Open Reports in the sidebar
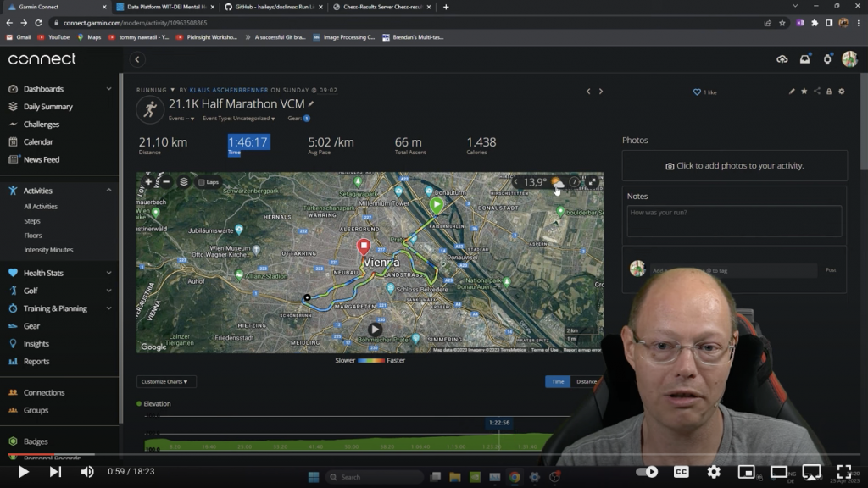This screenshot has width=868, height=488. click(x=36, y=361)
